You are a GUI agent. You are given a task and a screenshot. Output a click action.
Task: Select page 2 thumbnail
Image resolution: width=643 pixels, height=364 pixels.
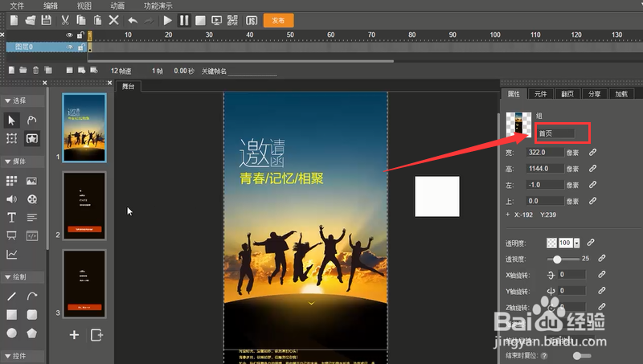[x=84, y=206]
